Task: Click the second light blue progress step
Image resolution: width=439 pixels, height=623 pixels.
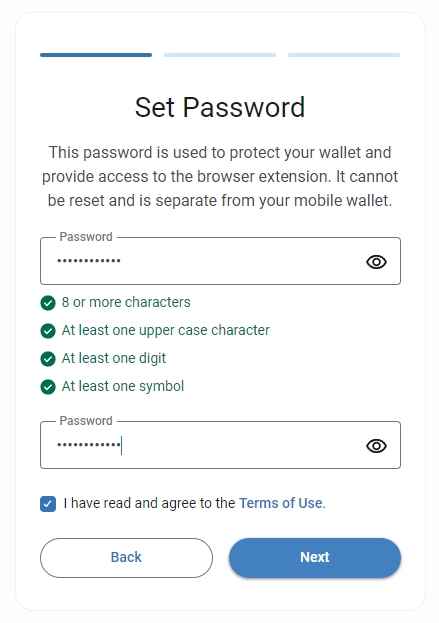Action: point(220,55)
